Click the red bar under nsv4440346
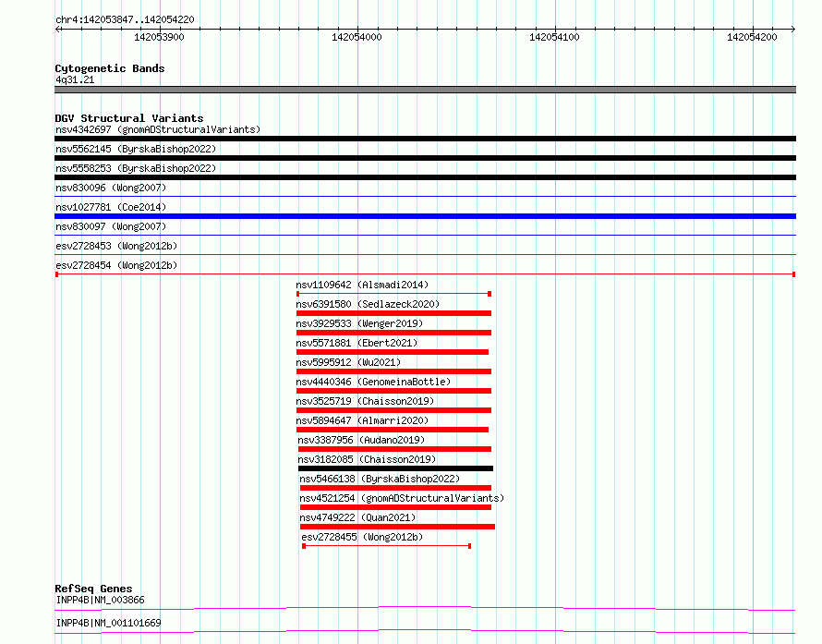Image resolution: width=822 pixels, height=644 pixels. (393, 391)
